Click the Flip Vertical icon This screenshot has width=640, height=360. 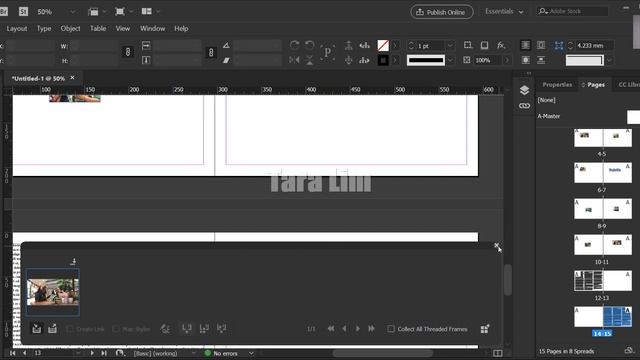(310, 60)
